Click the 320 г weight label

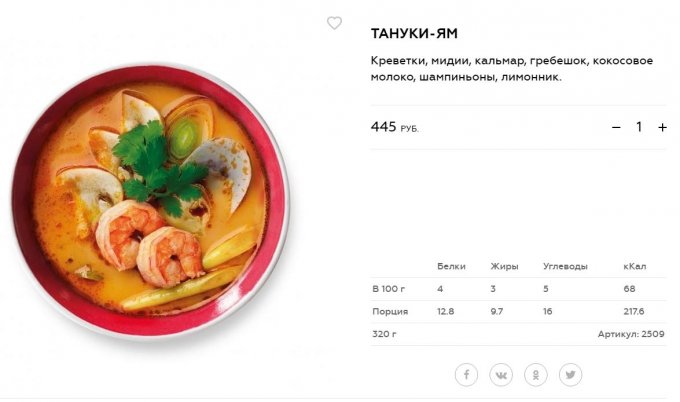tap(384, 334)
